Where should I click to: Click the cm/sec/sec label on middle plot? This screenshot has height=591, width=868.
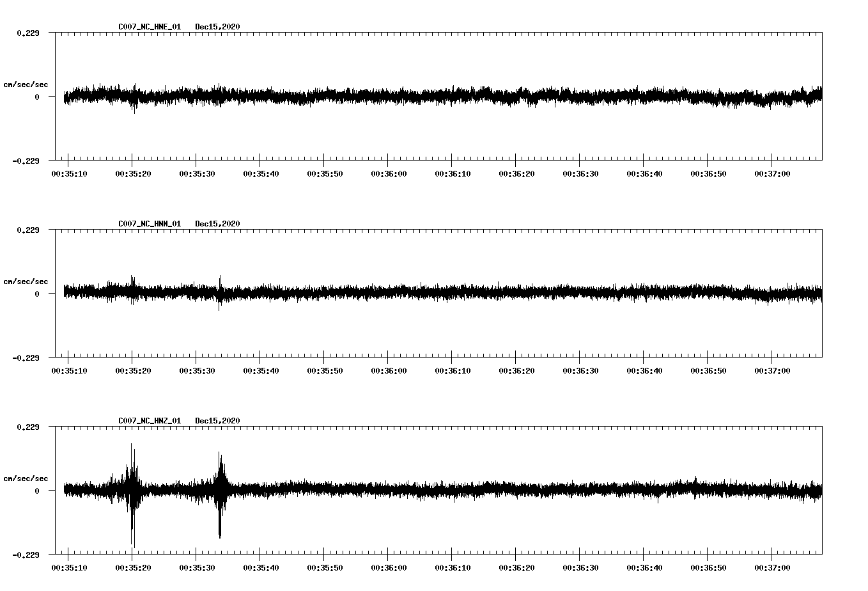click(x=26, y=281)
